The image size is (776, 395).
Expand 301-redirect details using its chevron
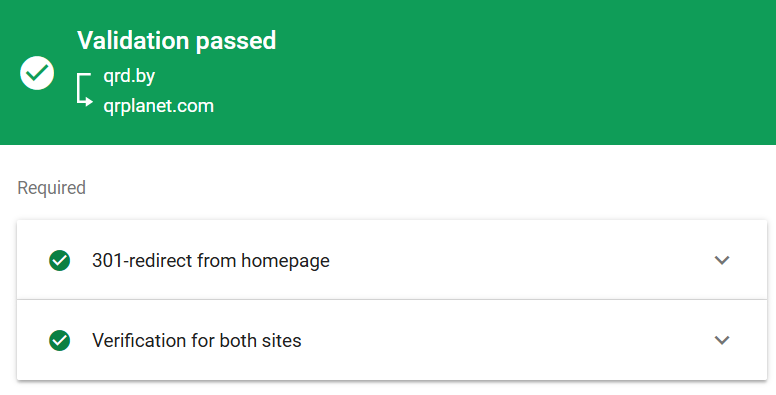[722, 260]
